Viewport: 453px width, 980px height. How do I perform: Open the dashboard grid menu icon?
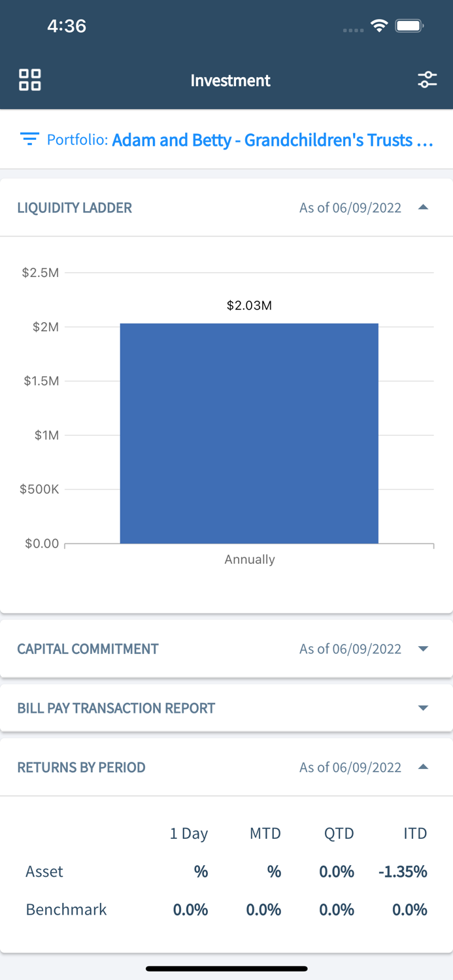30,80
